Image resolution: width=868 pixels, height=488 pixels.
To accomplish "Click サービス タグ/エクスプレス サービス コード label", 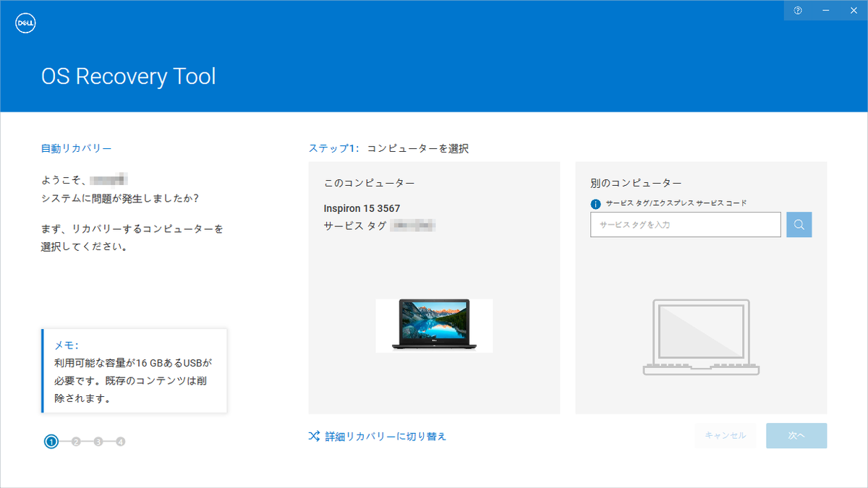I will pos(676,204).
